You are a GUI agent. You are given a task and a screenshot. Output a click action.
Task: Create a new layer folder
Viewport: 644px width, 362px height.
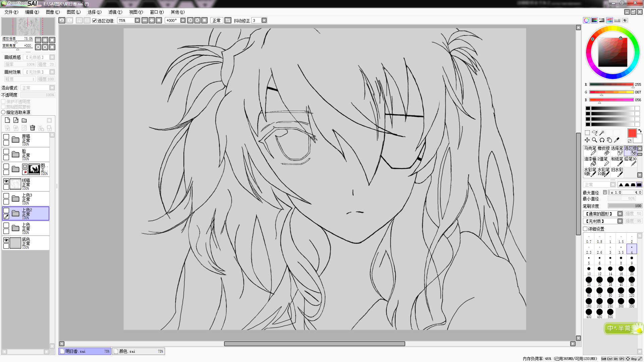pyautogui.click(x=24, y=120)
